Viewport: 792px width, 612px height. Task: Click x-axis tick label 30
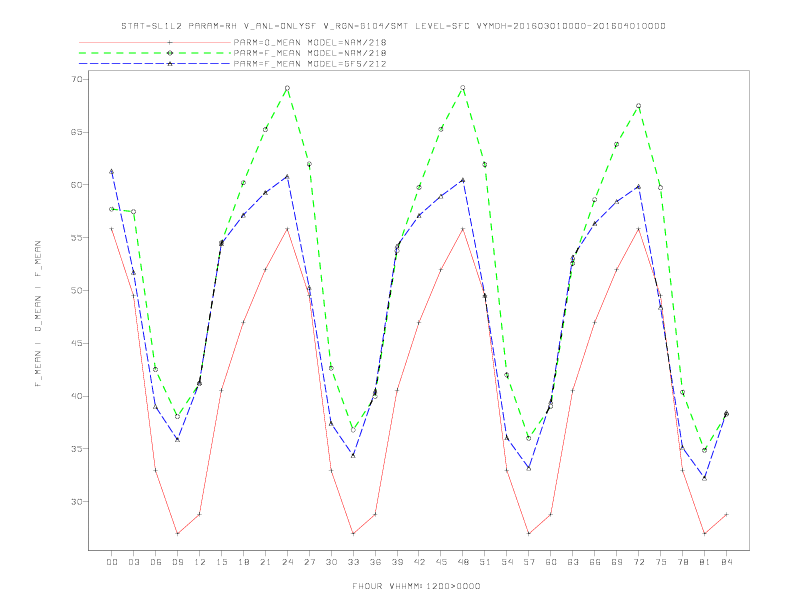pos(331,562)
